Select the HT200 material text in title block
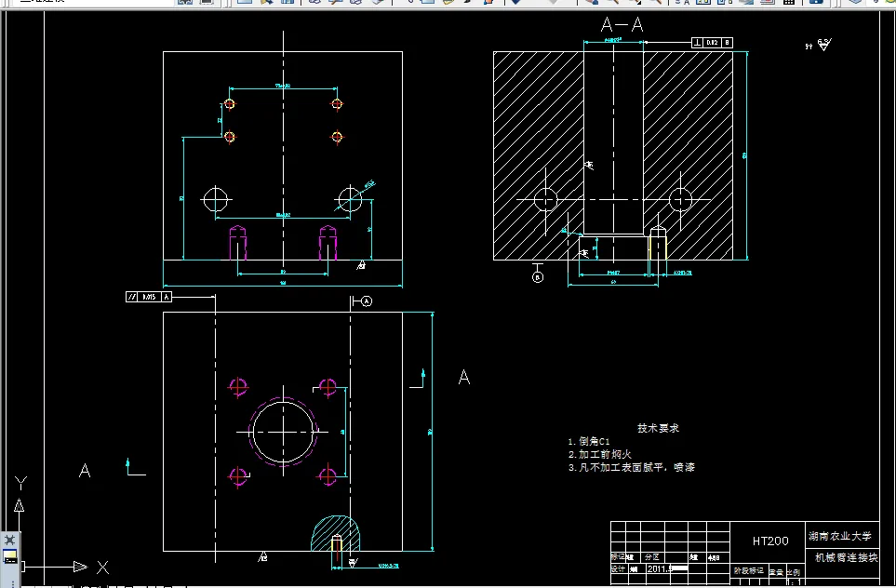The width and height of the screenshot is (896, 588). click(770, 541)
